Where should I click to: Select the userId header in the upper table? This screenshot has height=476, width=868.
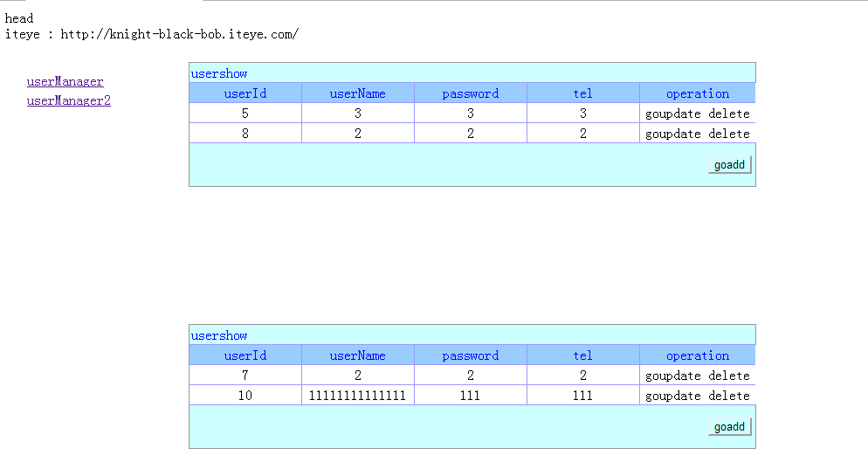[x=245, y=93]
